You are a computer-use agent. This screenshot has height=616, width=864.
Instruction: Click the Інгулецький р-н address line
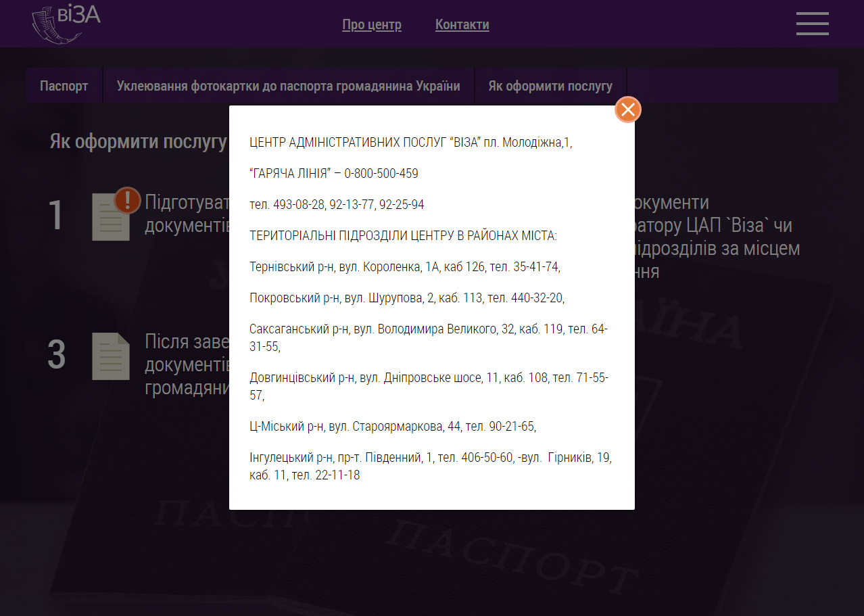pyautogui.click(x=431, y=467)
